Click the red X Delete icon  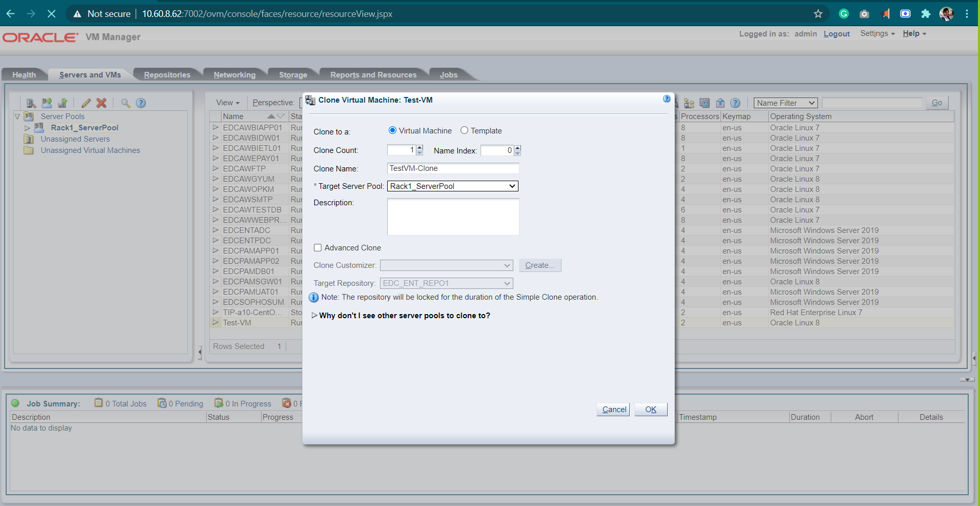[x=102, y=103]
